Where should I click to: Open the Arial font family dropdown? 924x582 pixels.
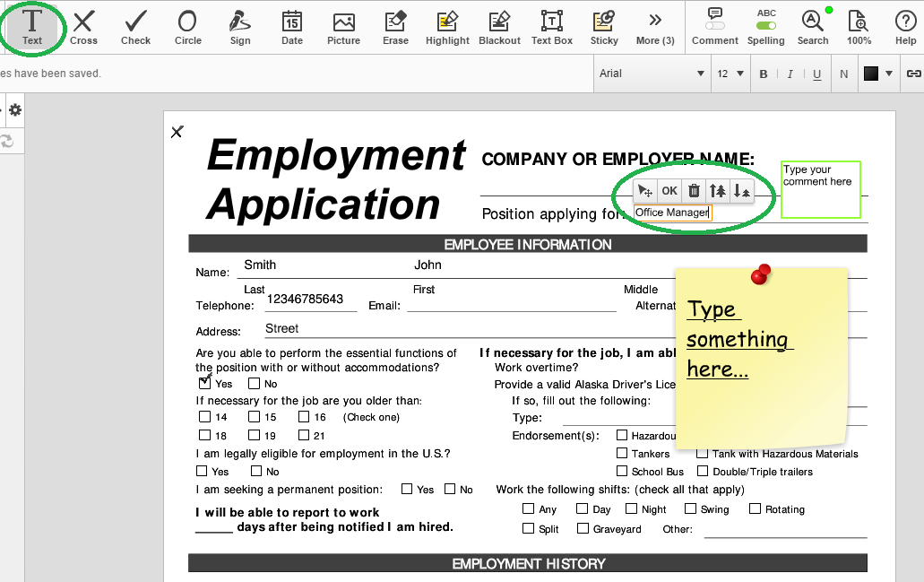pyautogui.click(x=652, y=74)
